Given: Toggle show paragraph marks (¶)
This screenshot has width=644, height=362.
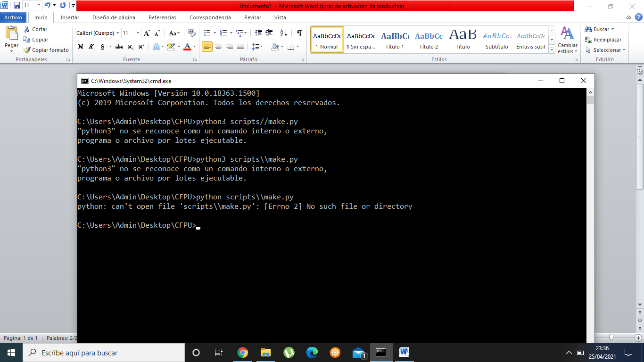Looking at the screenshot, I should tap(299, 33).
